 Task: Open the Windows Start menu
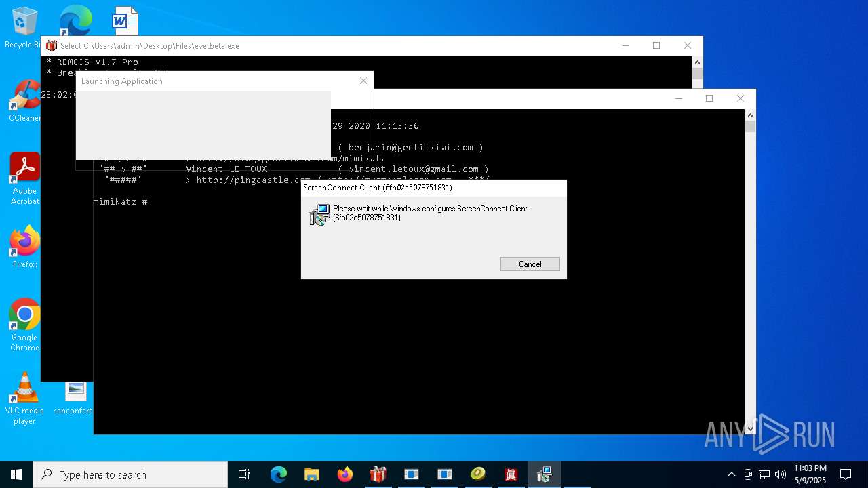point(16,474)
